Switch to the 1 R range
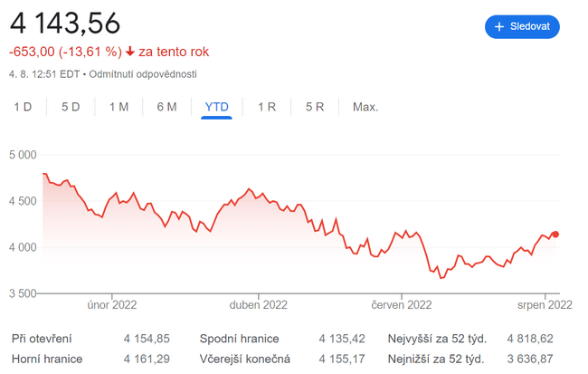 pos(267,107)
